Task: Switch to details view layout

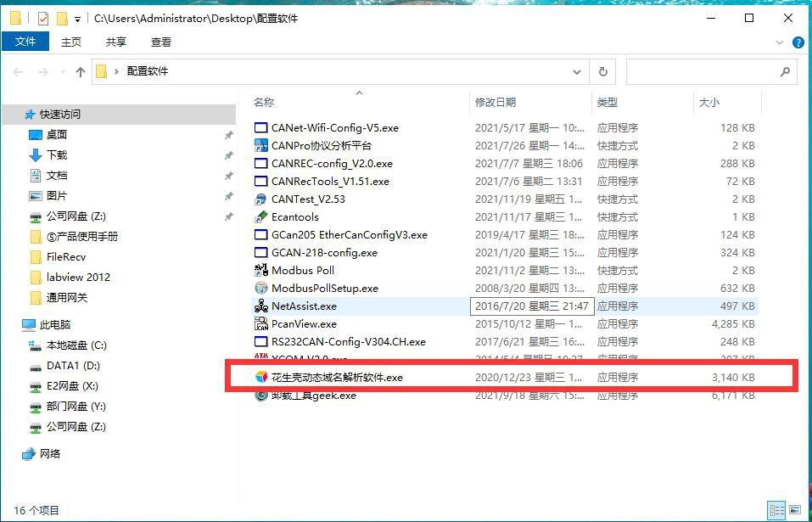Action: [x=776, y=510]
